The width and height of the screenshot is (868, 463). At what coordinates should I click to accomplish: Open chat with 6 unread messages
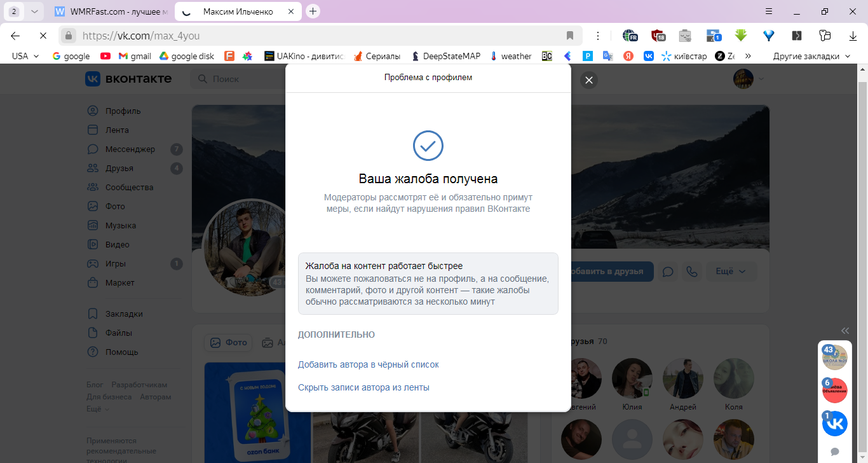pyautogui.click(x=835, y=390)
